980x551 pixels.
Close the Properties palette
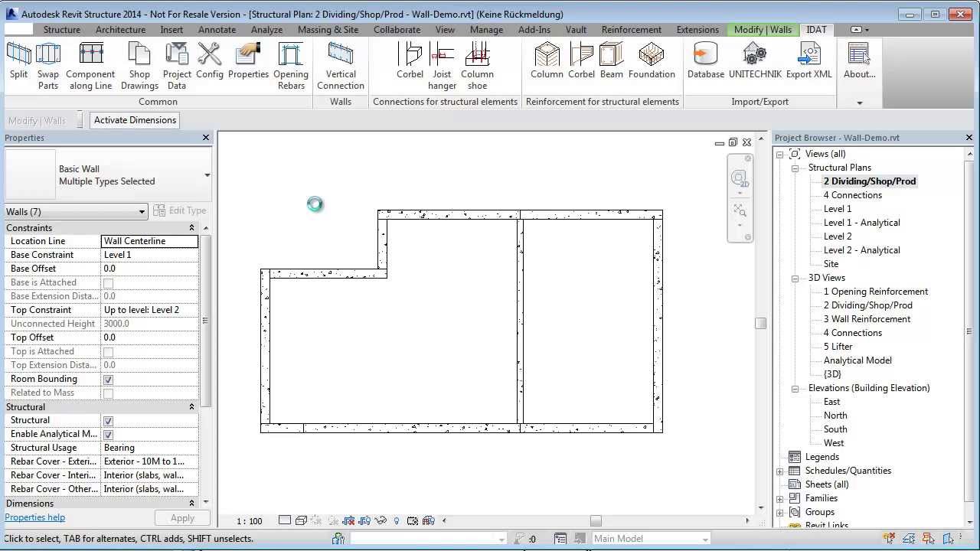(206, 138)
